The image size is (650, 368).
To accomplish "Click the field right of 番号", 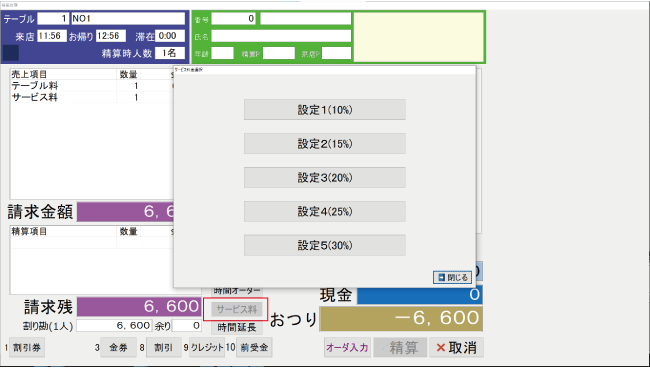I will [306, 19].
